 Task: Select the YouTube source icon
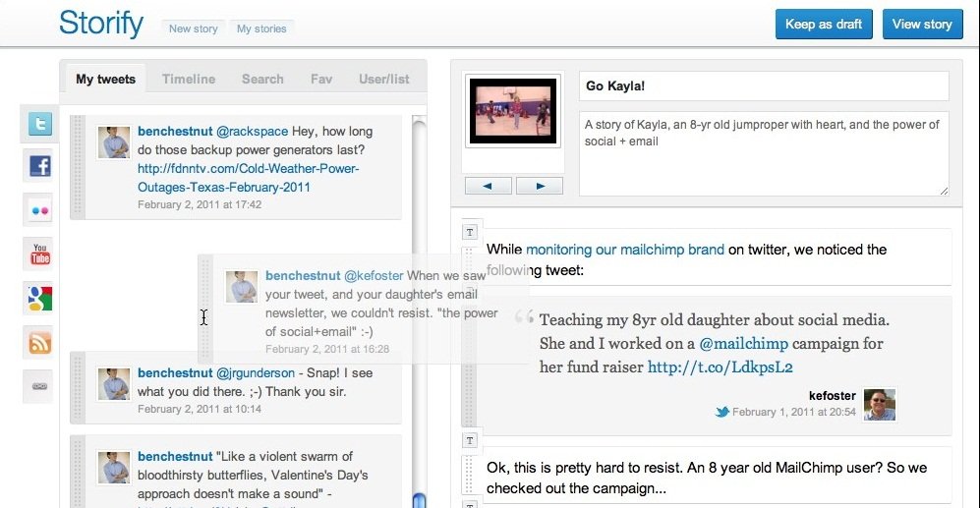point(40,254)
